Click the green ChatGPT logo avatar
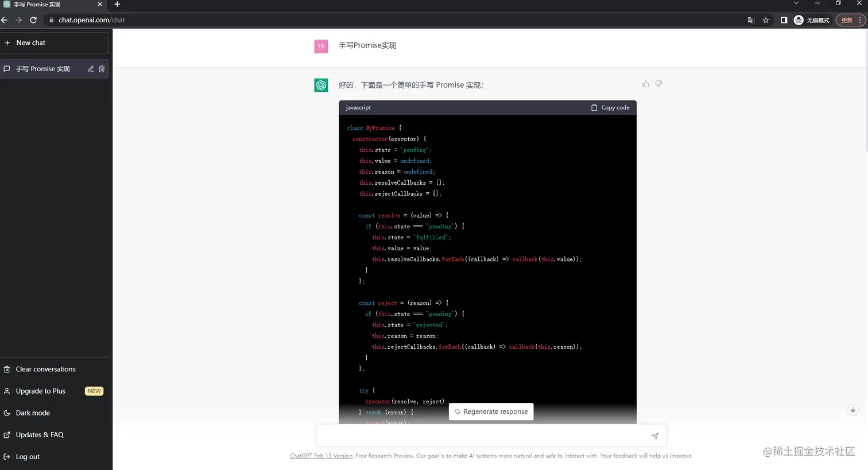Screen dimensions: 868x470 [x=321, y=86]
